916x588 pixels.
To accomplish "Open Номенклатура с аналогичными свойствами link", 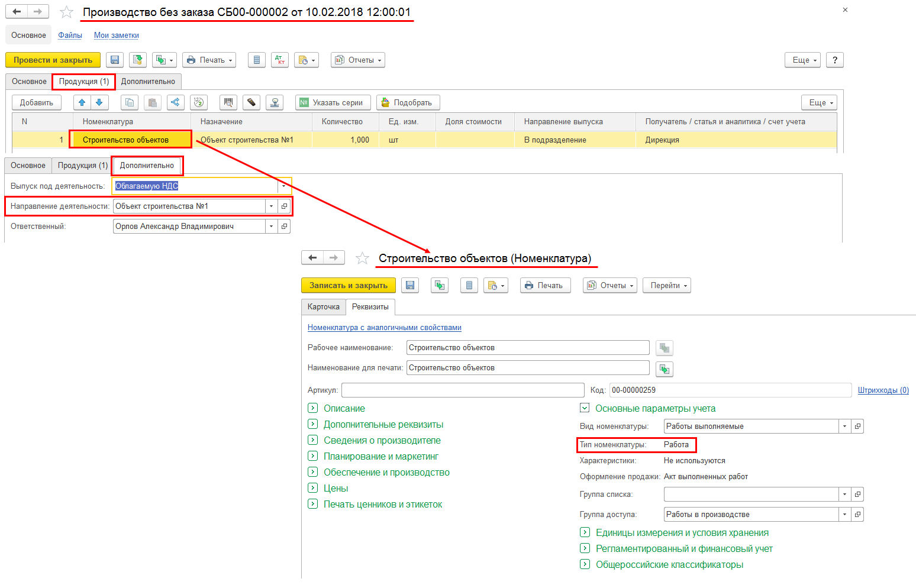I will point(385,328).
